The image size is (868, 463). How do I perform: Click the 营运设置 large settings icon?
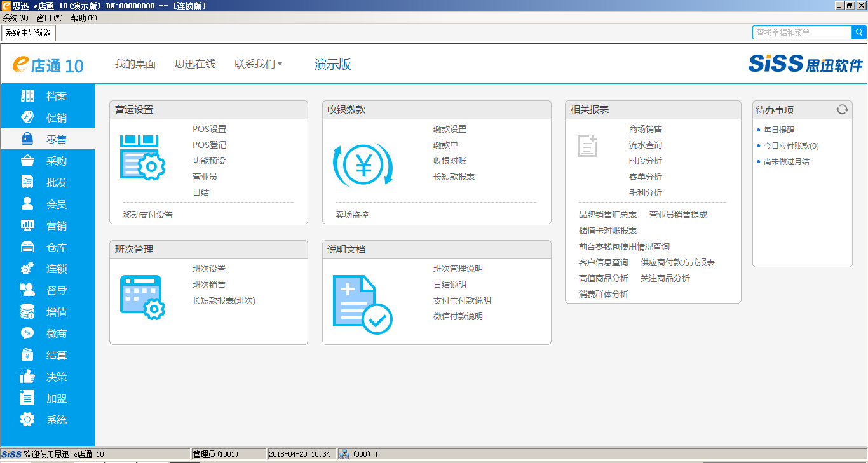click(x=143, y=156)
